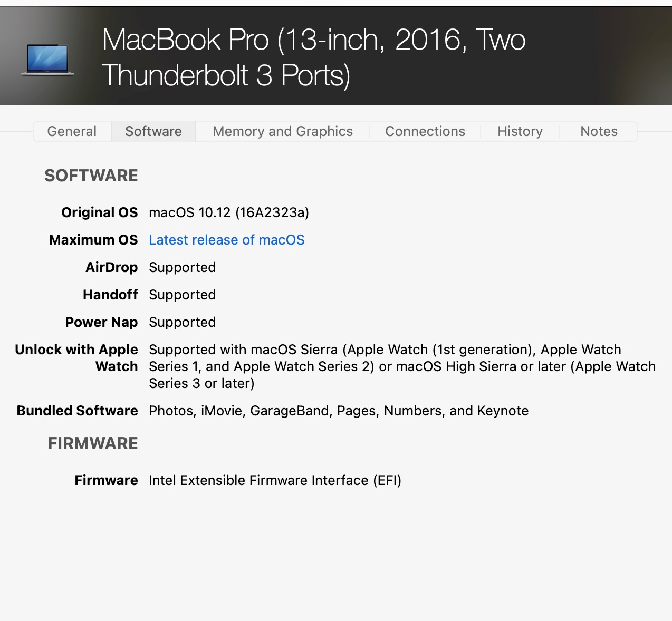Click the Original OS label
The image size is (672, 621).
click(99, 212)
